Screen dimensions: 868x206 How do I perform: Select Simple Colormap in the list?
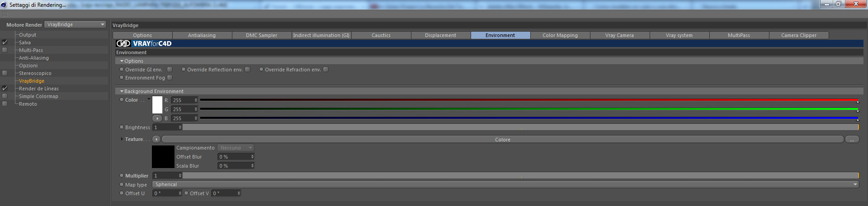coord(38,96)
